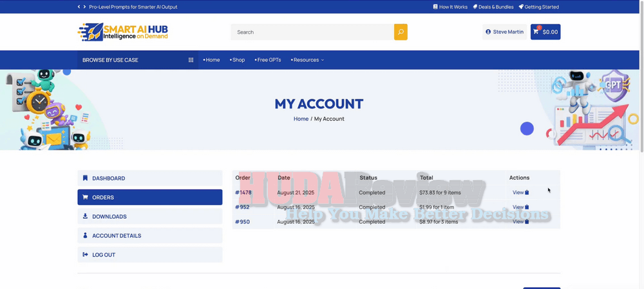Click the next announcement arrow in top bar
Screen dimensions: 644x289
click(x=84, y=7)
